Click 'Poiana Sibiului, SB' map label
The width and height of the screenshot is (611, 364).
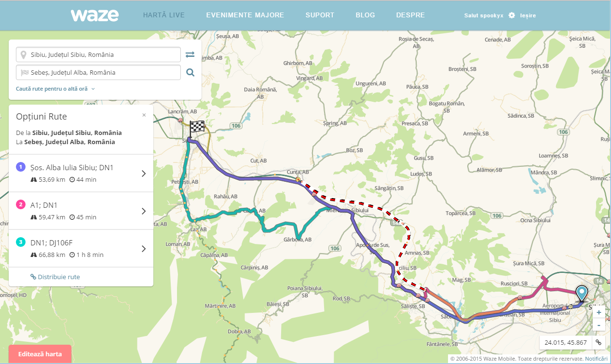click(305, 291)
